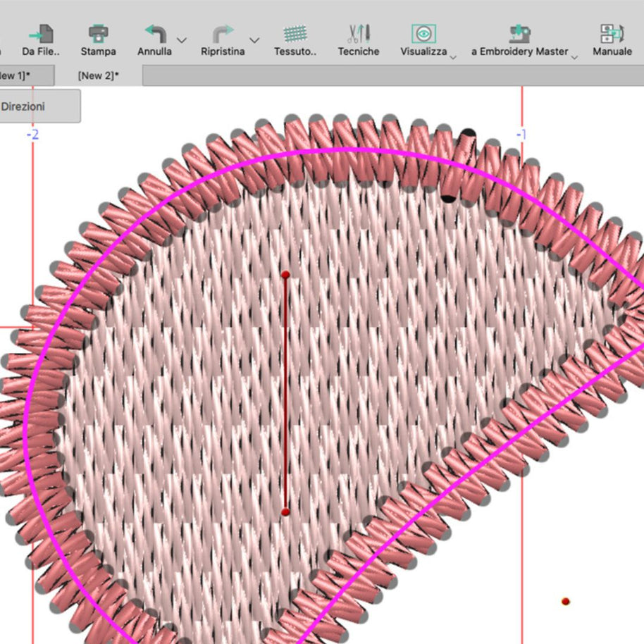
Task: Click the Annulla undo arrow
Action: point(155,34)
